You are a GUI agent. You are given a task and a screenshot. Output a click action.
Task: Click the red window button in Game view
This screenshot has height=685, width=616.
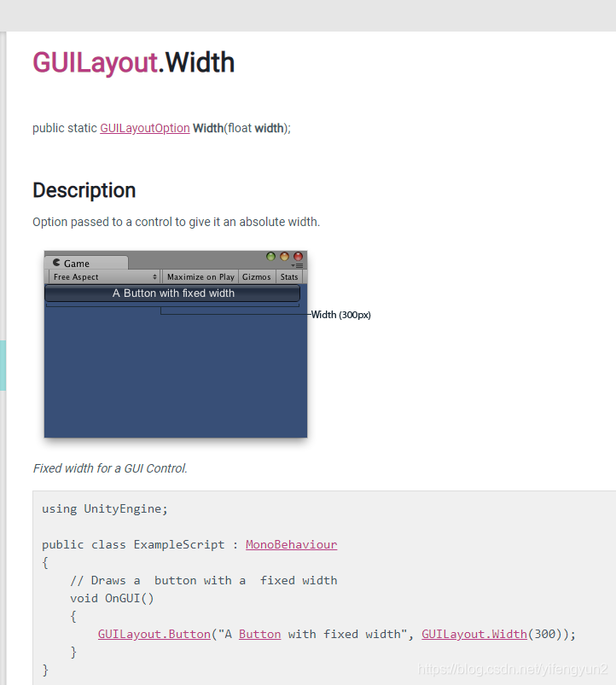(298, 257)
